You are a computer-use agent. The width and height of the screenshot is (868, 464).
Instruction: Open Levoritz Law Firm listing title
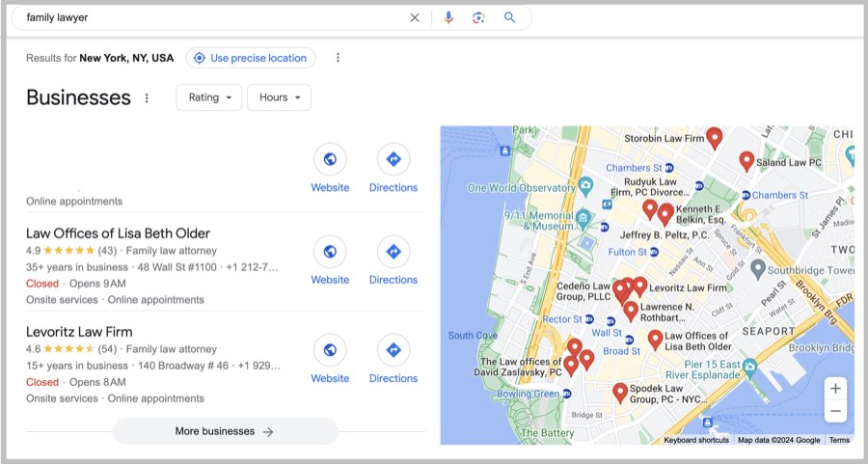coord(79,332)
